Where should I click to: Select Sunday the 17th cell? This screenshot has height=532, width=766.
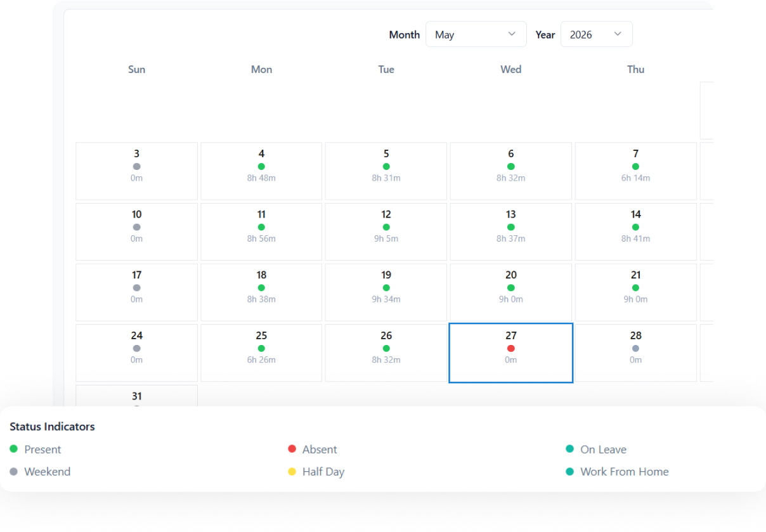coord(136,292)
